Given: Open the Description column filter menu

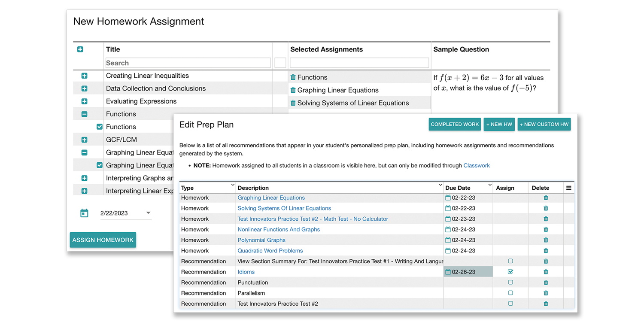Looking at the screenshot, I should tap(440, 185).
